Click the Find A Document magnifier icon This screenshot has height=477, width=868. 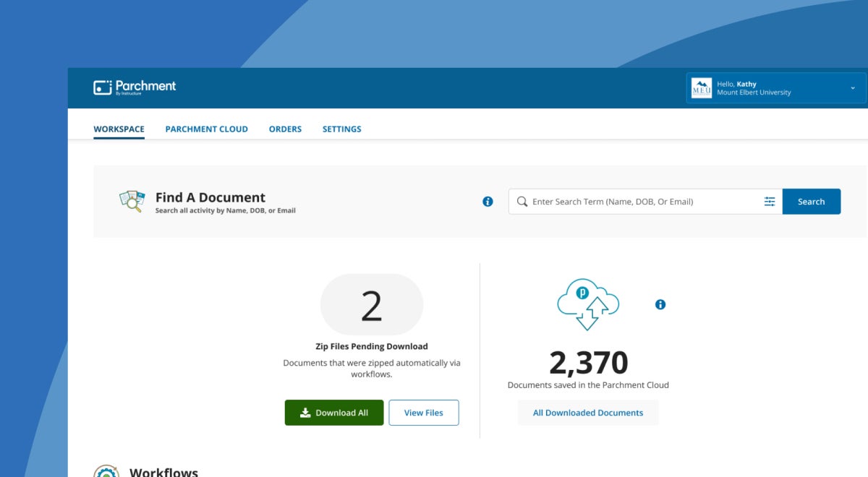[132, 201]
